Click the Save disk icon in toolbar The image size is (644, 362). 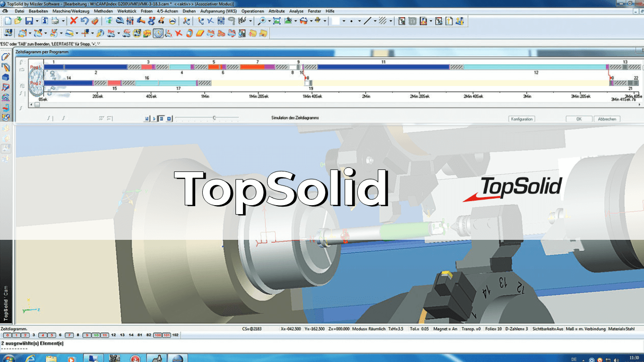[29, 21]
